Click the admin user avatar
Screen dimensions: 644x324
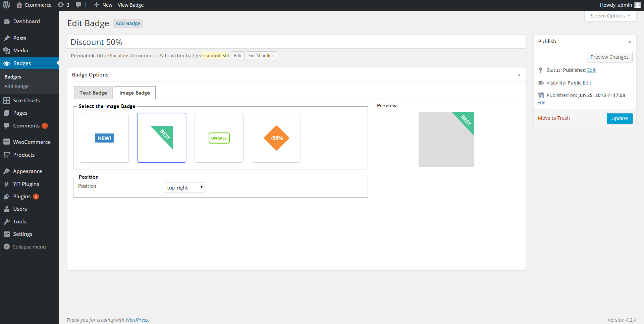pos(638,5)
